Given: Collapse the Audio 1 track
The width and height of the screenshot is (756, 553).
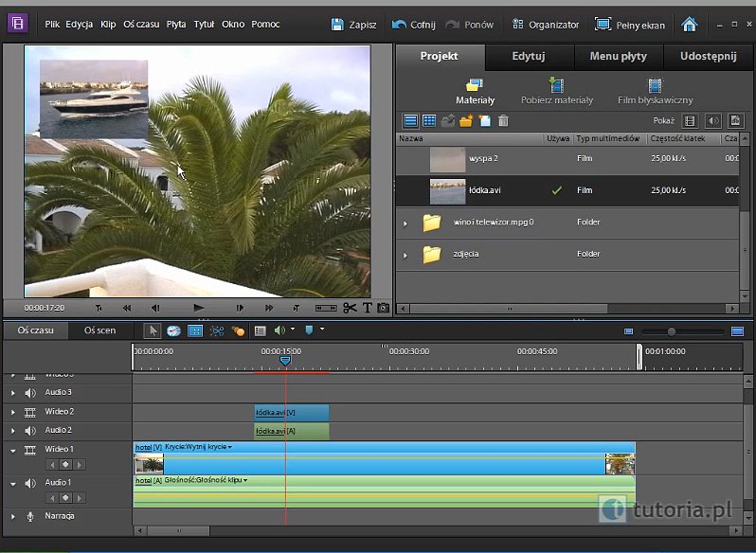Looking at the screenshot, I should pyautogui.click(x=13, y=484).
